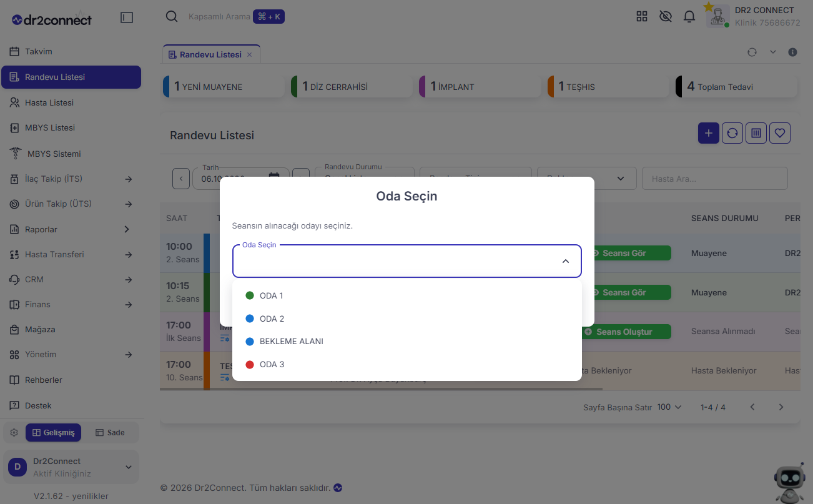The height and width of the screenshot is (504, 813).
Task: Open Takvim in the sidebar
Action: pyautogui.click(x=71, y=51)
